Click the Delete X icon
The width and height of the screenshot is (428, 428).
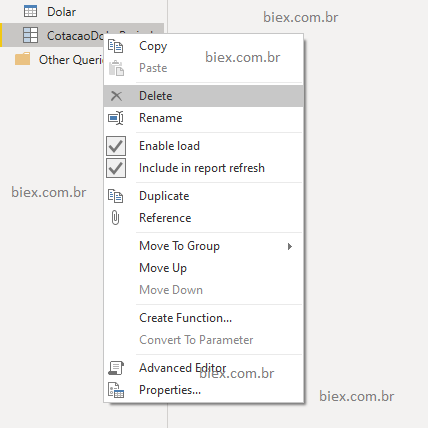click(116, 96)
